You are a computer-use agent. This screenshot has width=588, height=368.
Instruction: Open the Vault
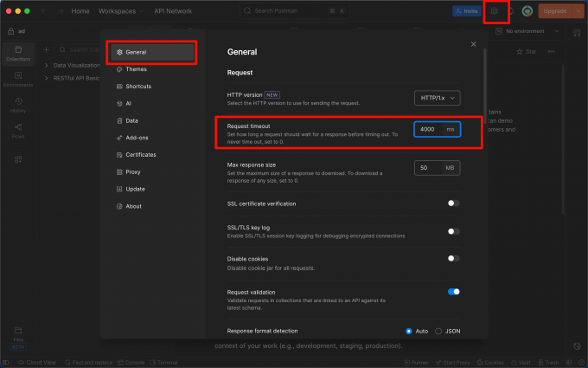tap(521, 362)
